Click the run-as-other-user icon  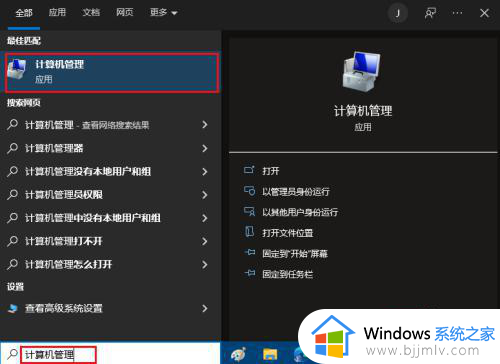click(x=249, y=212)
